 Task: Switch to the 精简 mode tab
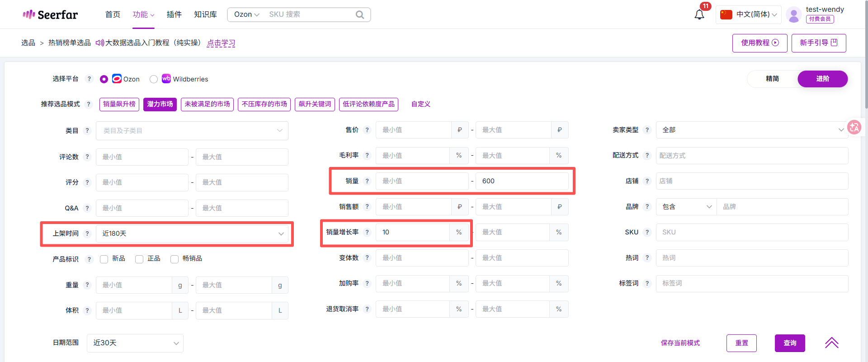pyautogui.click(x=772, y=79)
